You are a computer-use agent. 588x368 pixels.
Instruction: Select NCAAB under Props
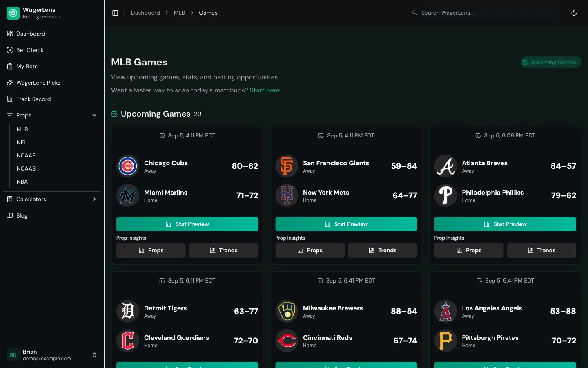coord(26,168)
